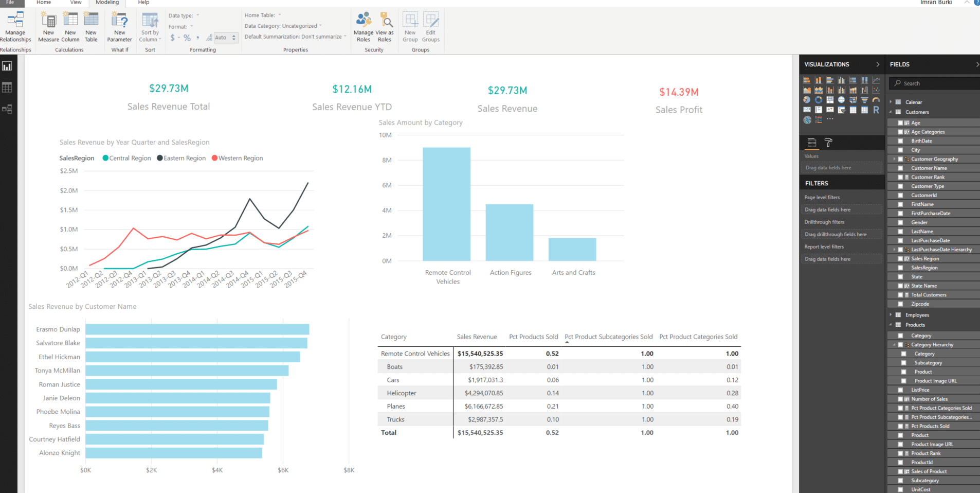
Task: Open the Help ribbon tab
Action: pyautogui.click(x=143, y=3)
